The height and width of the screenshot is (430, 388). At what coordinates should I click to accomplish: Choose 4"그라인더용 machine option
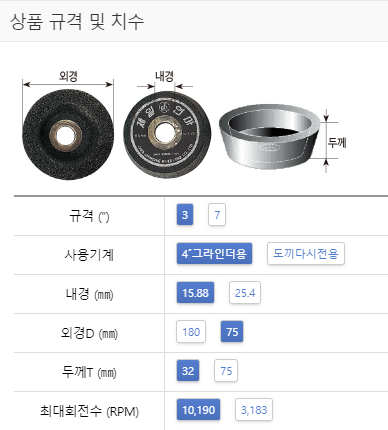214,254
